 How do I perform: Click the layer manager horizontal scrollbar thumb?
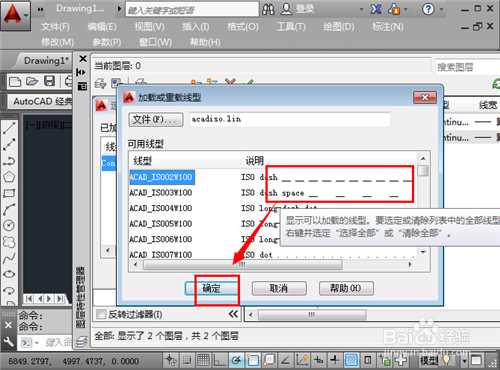tap(312, 315)
